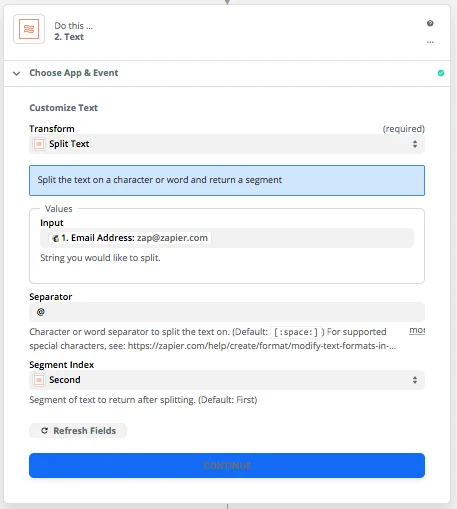Open the help question mark icon
Image resolution: width=457 pixels, height=509 pixels.
[x=430, y=23]
